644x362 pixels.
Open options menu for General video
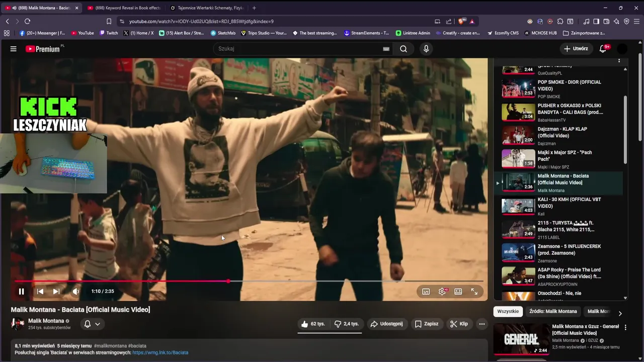pos(625,327)
